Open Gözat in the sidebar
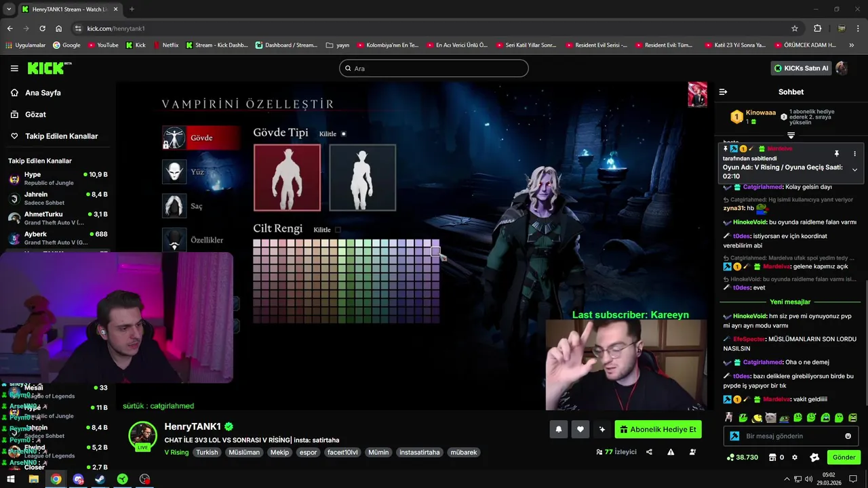This screenshot has height=488, width=868. pyautogui.click(x=35, y=115)
